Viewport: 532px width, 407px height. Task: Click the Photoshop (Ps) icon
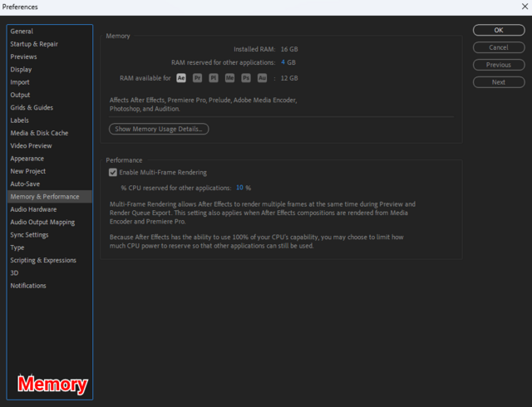[246, 78]
